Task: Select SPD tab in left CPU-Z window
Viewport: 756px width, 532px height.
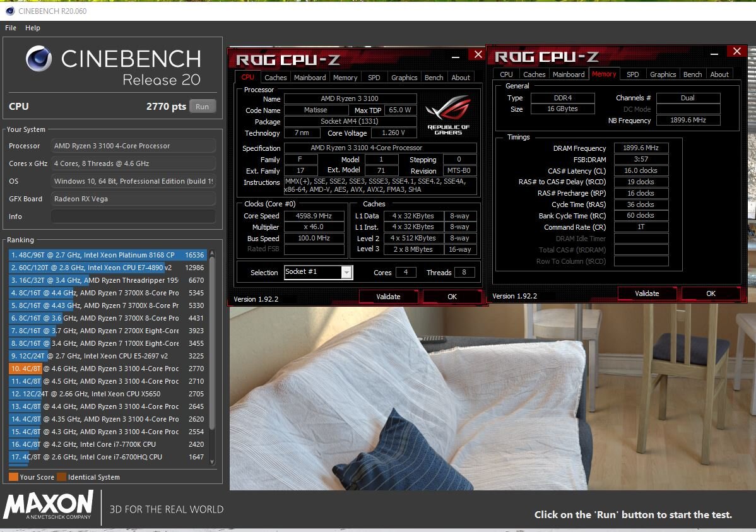Action: tap(374, 77)
